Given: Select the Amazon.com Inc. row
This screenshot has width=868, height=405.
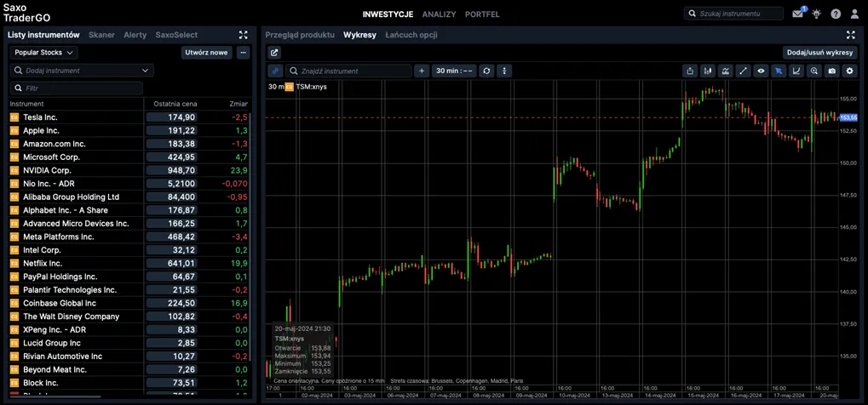Looking at the screenshot, I should [129, 144].
